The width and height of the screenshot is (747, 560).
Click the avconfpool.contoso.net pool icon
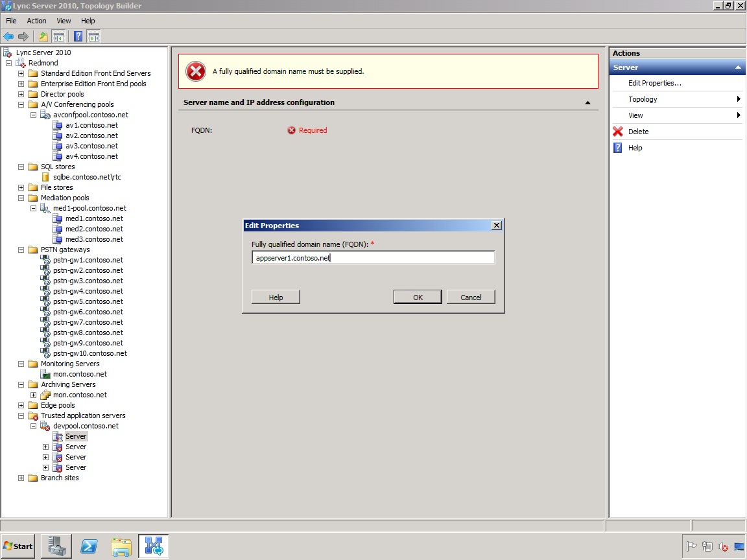45,115
